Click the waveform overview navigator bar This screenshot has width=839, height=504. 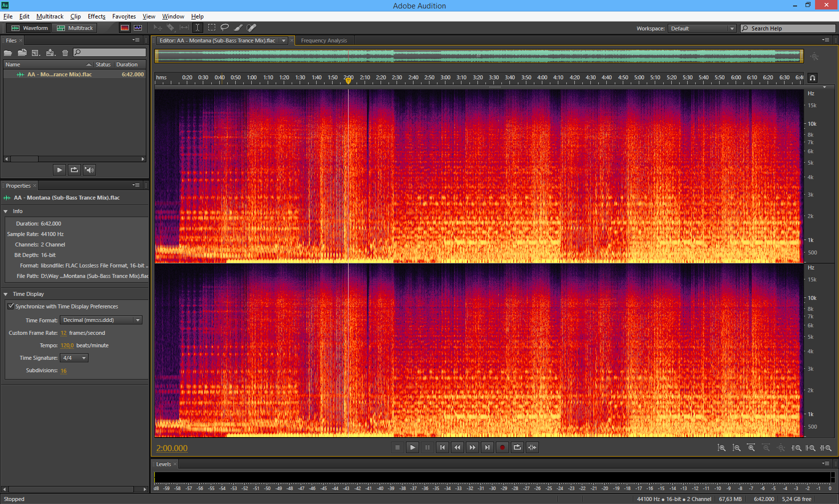(x=479, y=56)
